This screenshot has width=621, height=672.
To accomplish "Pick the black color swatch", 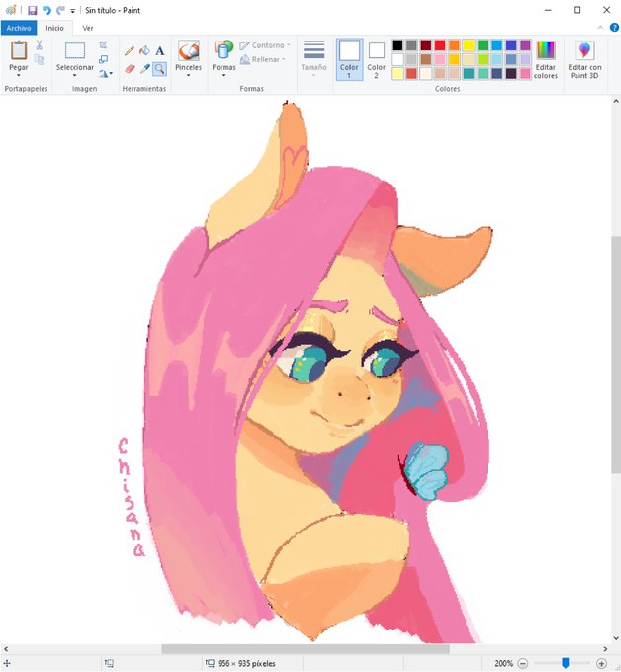I will (x=398, y=45).
